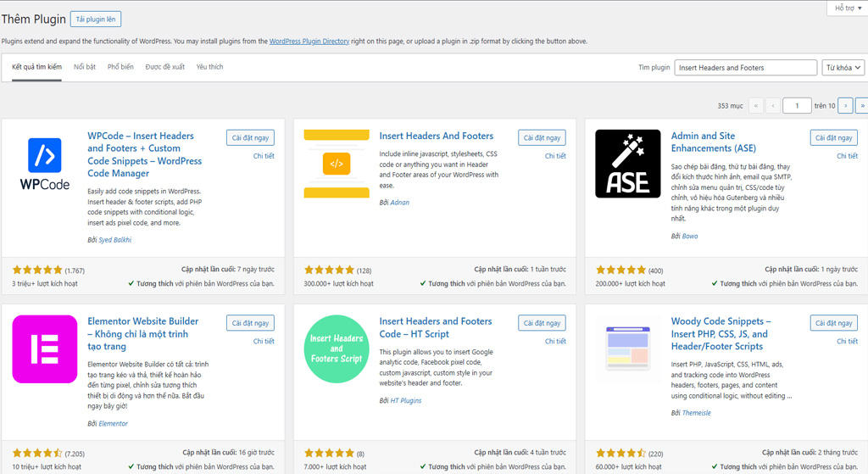This screenshot has height=474, width=868.
Task: Click the Insert Headers And Footers plugin icon
Action: click(337, 164)
